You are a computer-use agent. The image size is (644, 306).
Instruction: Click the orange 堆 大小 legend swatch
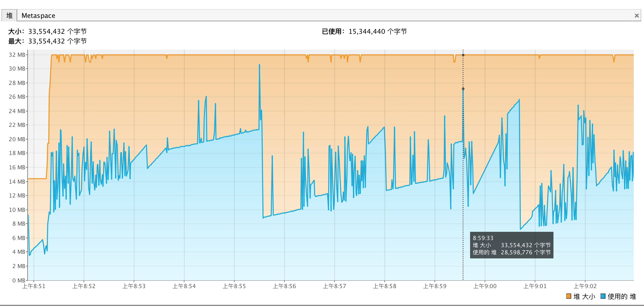[569, 296]
